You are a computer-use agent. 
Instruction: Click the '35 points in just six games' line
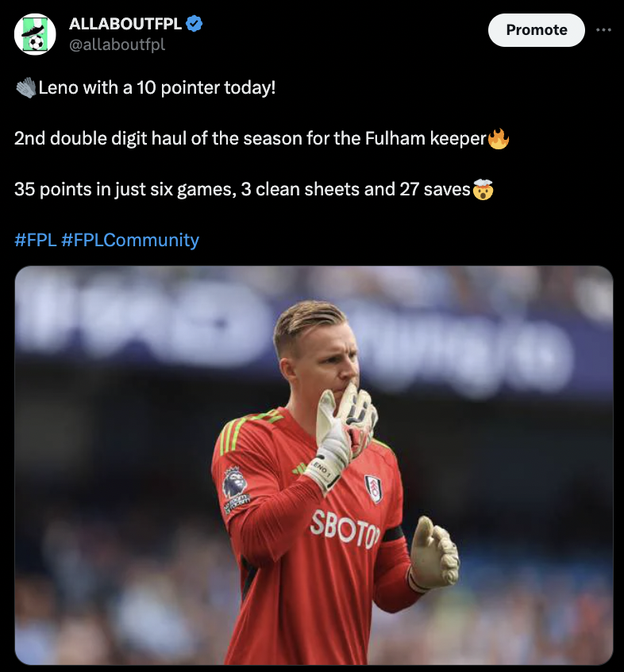242,189
